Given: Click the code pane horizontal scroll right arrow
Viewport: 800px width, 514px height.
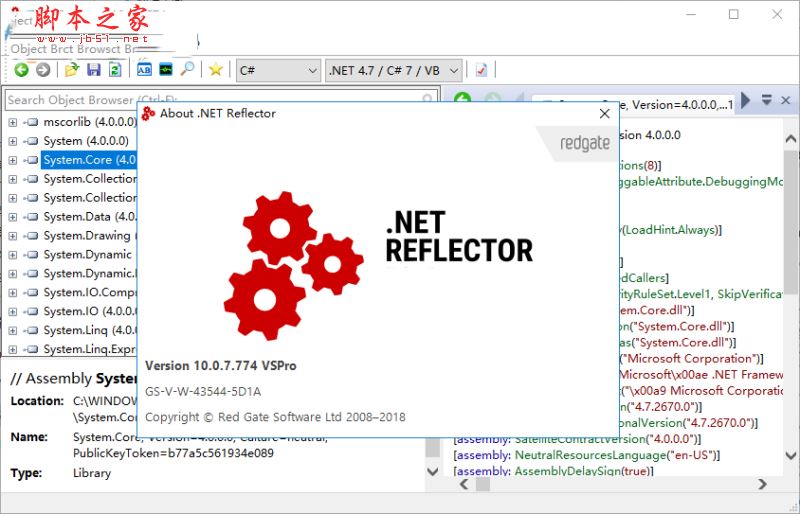Looking at the screenshot, I should pyautogui.click(x=762, y=484).
